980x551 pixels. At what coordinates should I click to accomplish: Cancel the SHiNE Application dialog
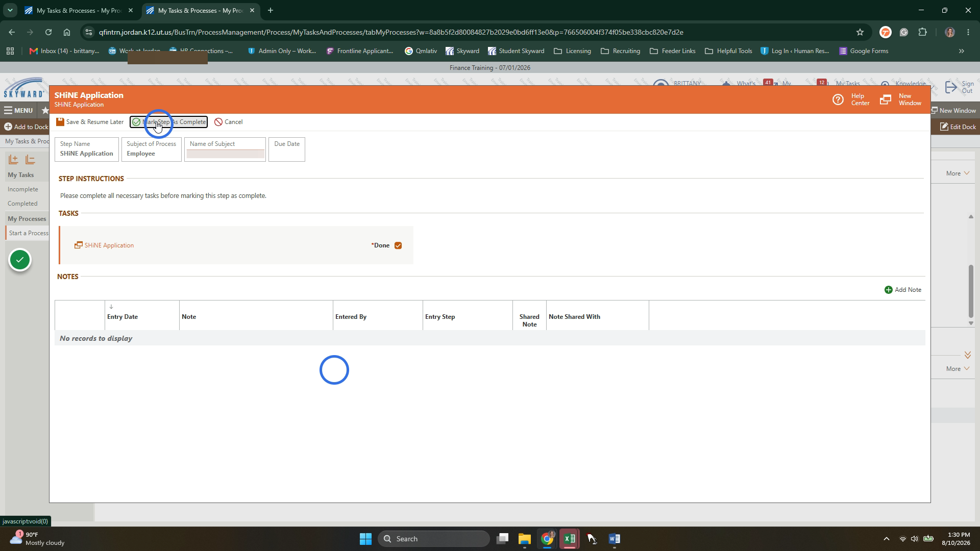click(x=228, y=122)
